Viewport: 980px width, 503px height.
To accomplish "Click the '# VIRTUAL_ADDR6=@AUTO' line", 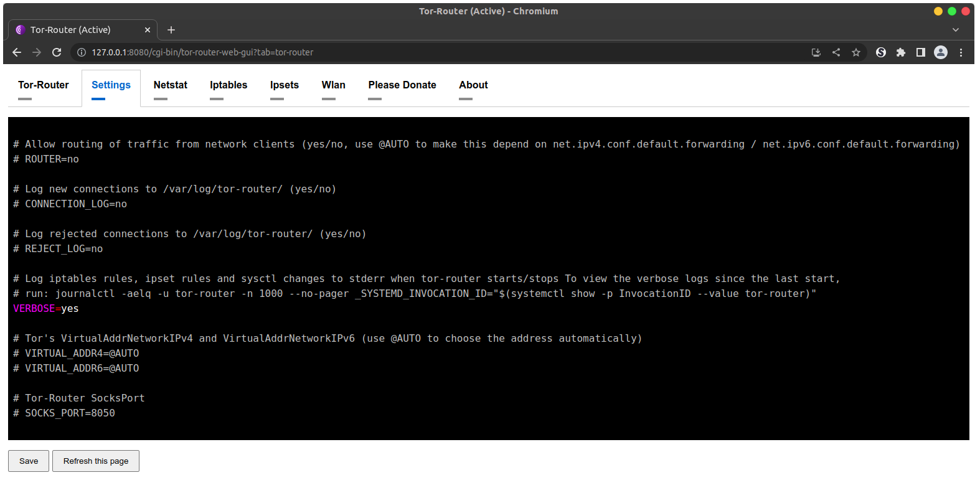I will 76,369.
